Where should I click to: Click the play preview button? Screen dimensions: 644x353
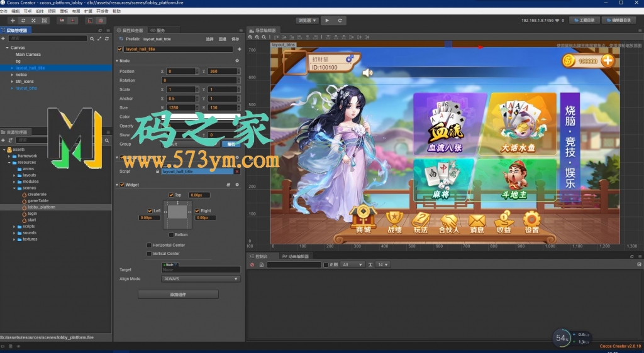point(327,21)
